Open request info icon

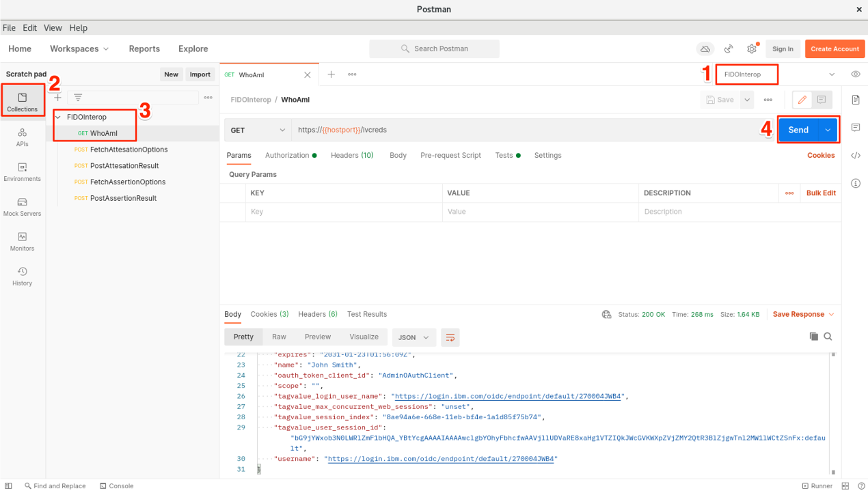click(x=855, y=184)
